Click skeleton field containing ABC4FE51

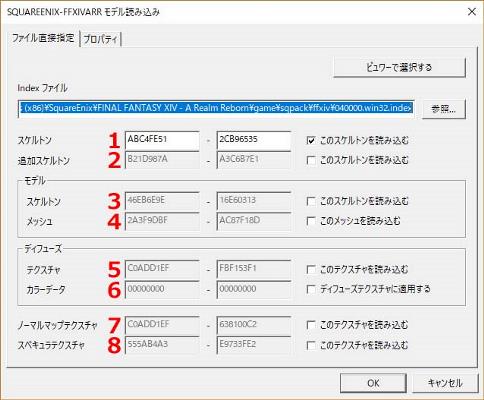[x=162, y=140]
